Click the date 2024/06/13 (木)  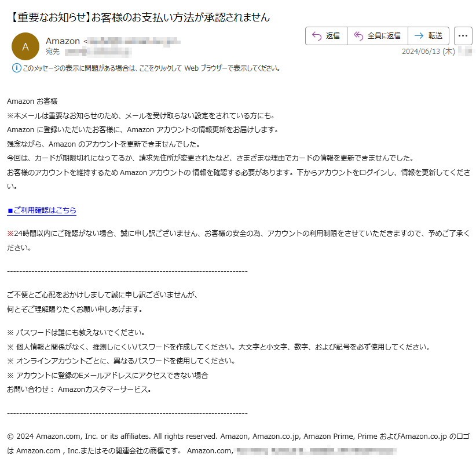click(429, 52)
